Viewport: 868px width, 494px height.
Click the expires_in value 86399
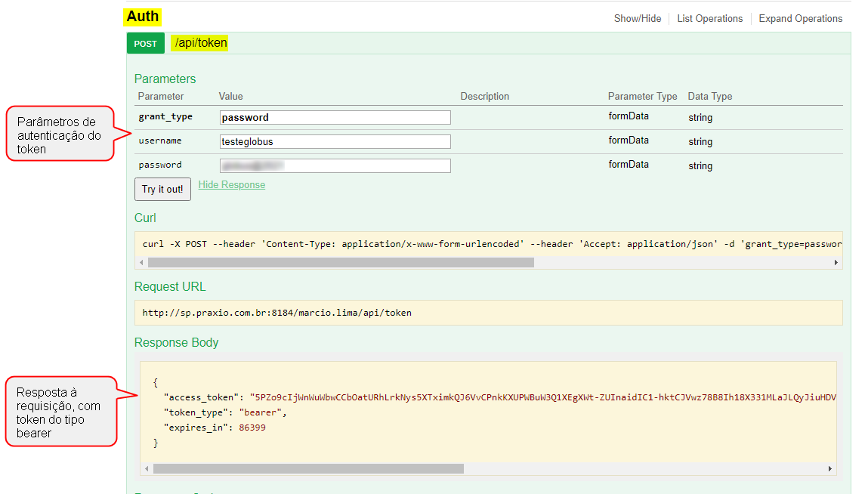tap(252, 428)
